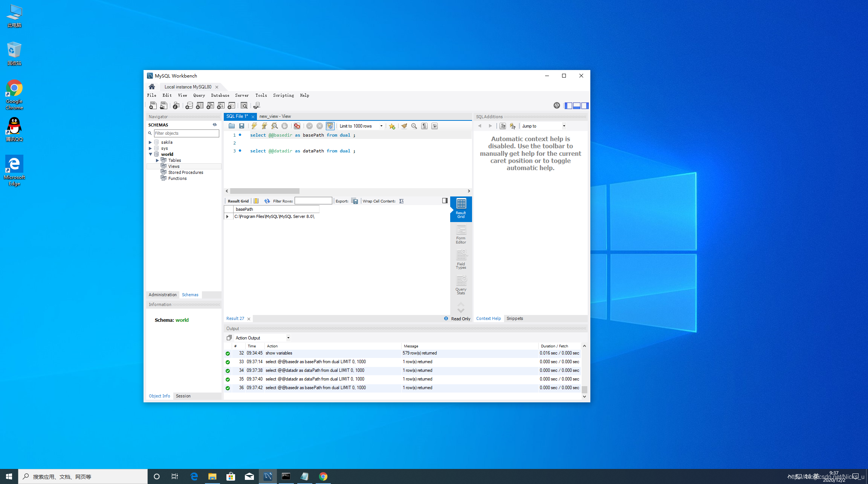The width and height of the screenshot is (868, 484).
Task: Open the Action Output dropdown
Action: (288, 338)
